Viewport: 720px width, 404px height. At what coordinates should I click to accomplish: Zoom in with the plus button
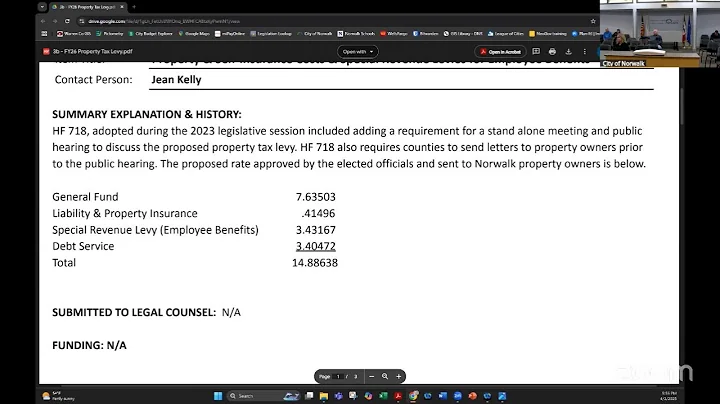click(399, 376)
